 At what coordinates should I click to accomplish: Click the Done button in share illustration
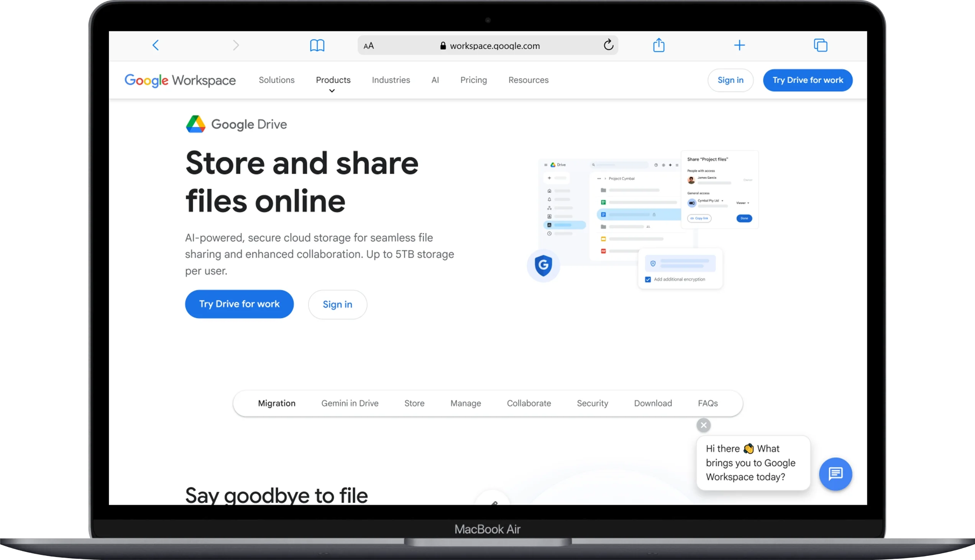point(744,218)
